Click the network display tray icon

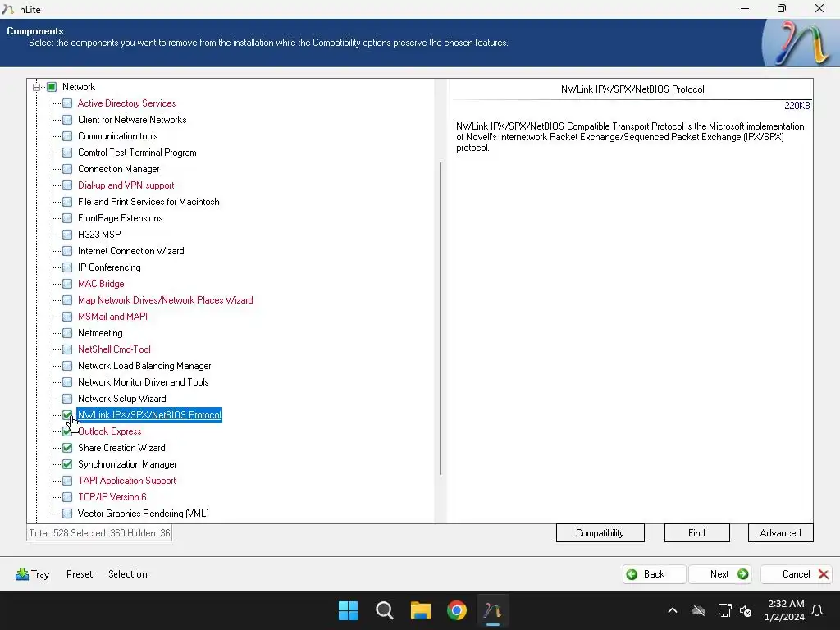pyautogui.click(x=724, y=610)
